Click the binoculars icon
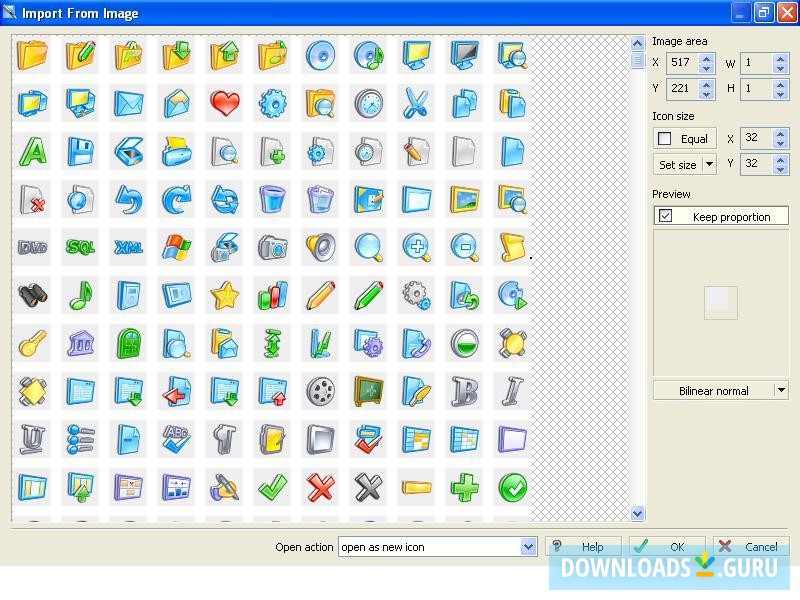Screen dimensions: 800x600 click(33, 290)
